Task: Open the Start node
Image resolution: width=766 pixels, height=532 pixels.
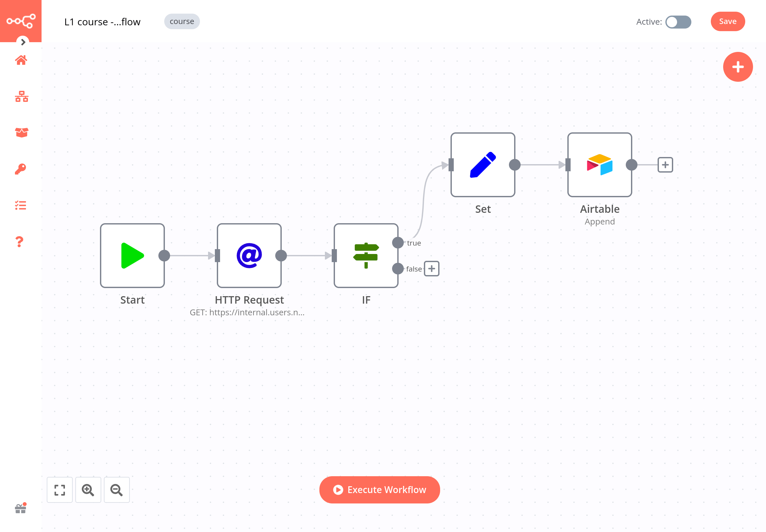Action: [x=132, y=256]
